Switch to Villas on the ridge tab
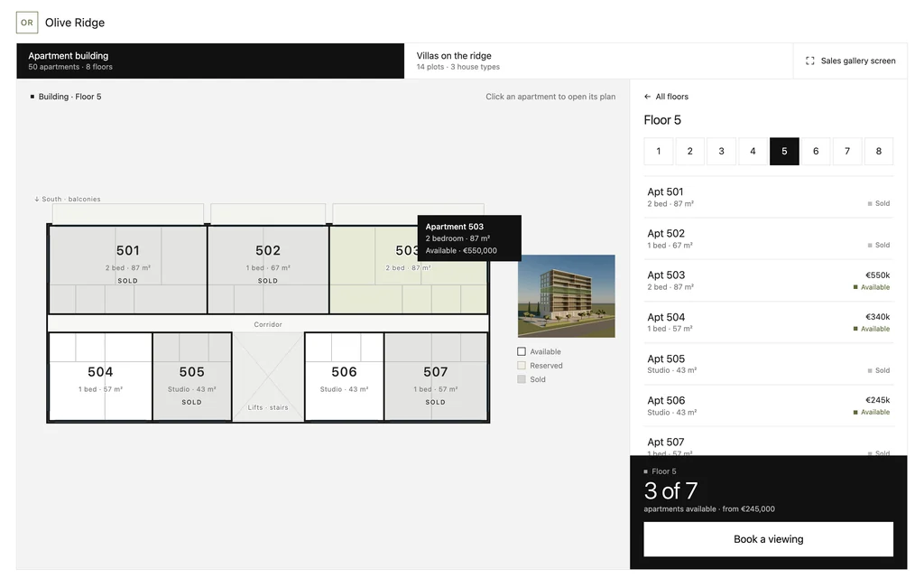The image size is (924, 578). (x=599, y=61)
